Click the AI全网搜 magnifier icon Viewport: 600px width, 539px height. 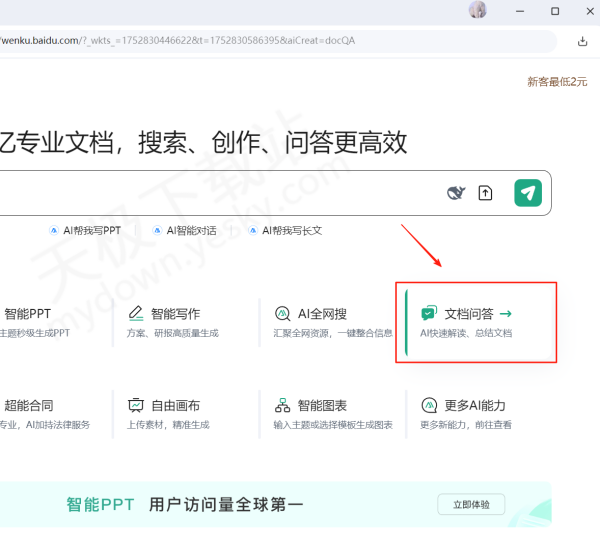pos(282,314)
